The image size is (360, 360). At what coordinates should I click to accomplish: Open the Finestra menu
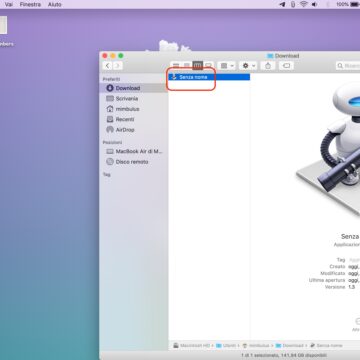pos(30,4)
